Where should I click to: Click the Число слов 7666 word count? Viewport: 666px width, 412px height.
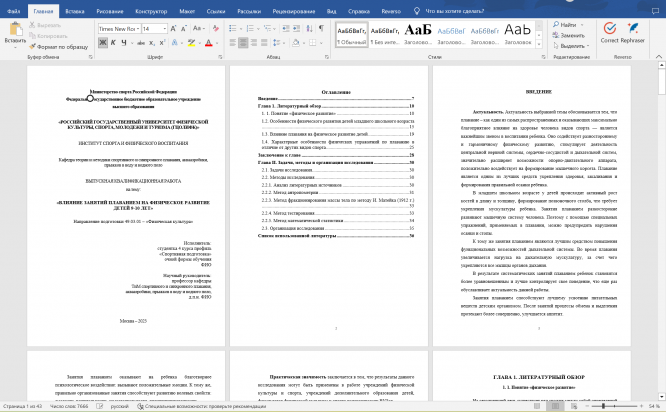[x=69, y=406]
